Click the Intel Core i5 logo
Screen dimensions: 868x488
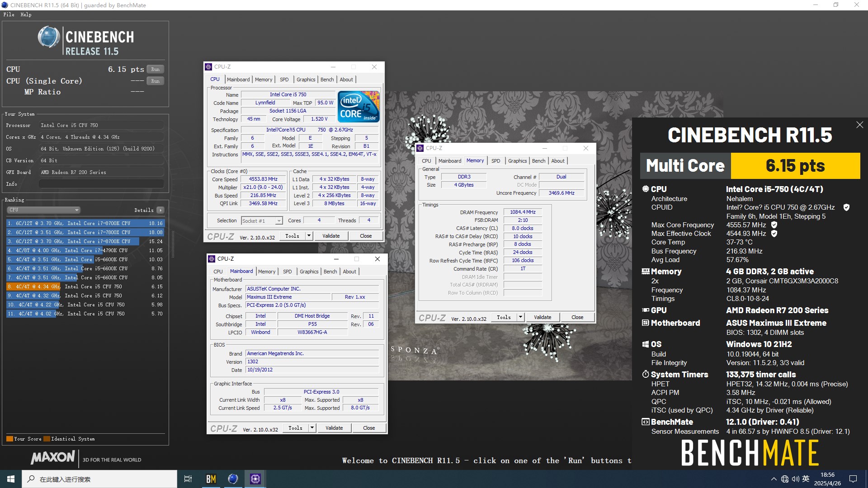click(x=359, y=107)
